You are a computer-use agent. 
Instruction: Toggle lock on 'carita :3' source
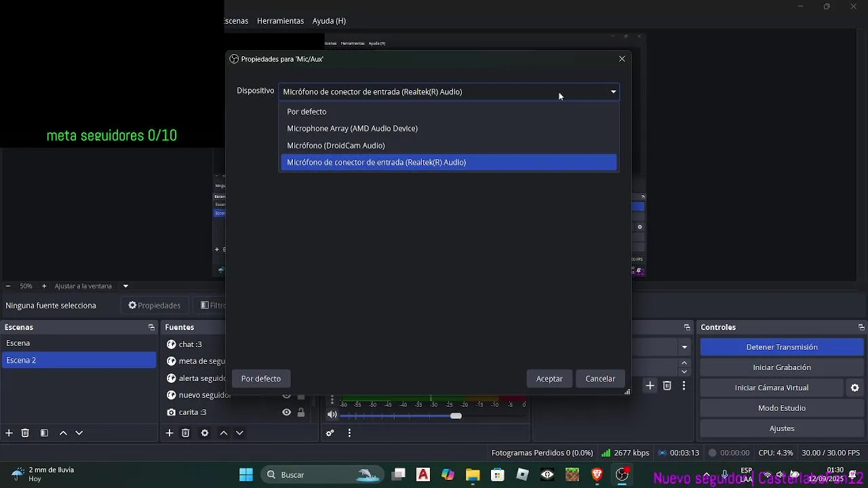(301, 412)
